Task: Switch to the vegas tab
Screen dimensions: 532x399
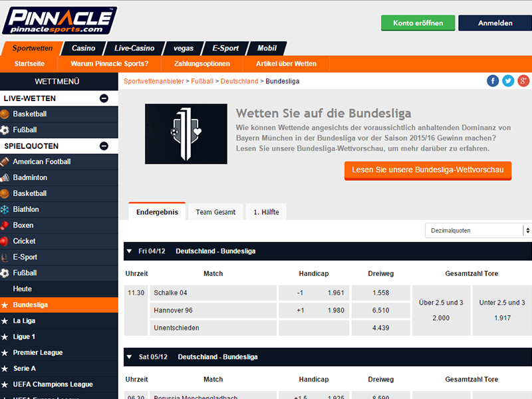Action: [x=184, y=48]
